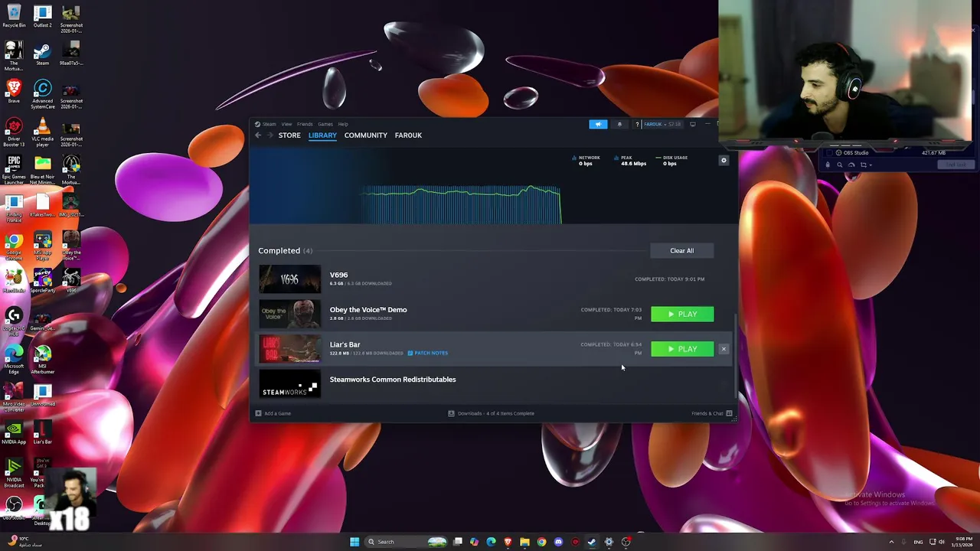This screenshot has height=551, width=980.
Task: Play Liar's Bar
Action: (x=682, y=349)
